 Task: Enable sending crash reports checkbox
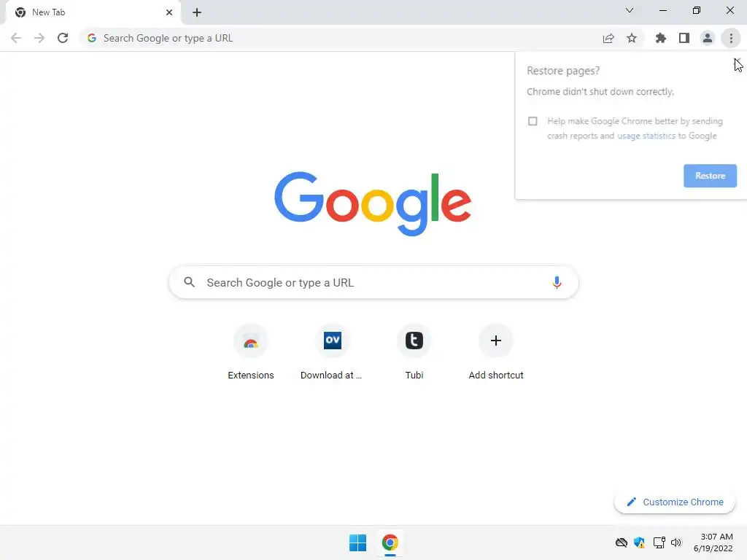tap(533, 121)
